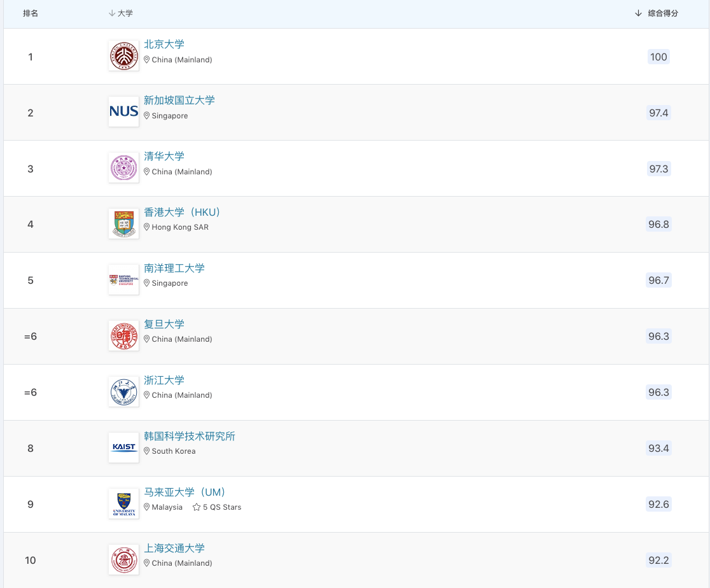Click the 排名 column header
Screen dimensions: 710x588
tap(31, 13)
